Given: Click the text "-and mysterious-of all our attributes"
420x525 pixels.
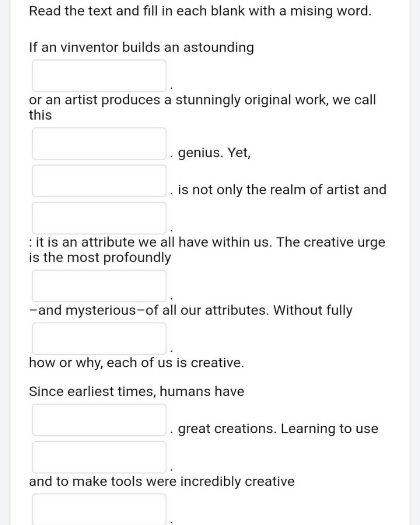Looking at the screenshot, I should 191,310.
